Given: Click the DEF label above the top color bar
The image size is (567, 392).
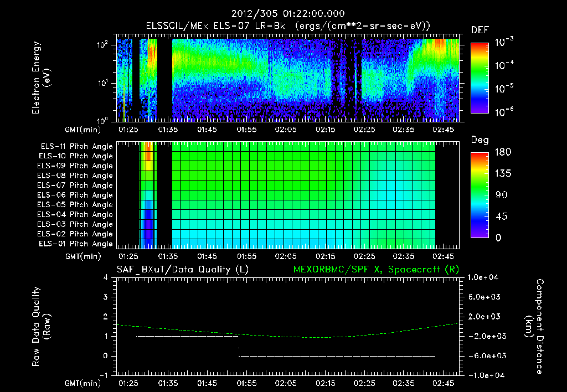Looking at the screenshot, I should 480,30.
